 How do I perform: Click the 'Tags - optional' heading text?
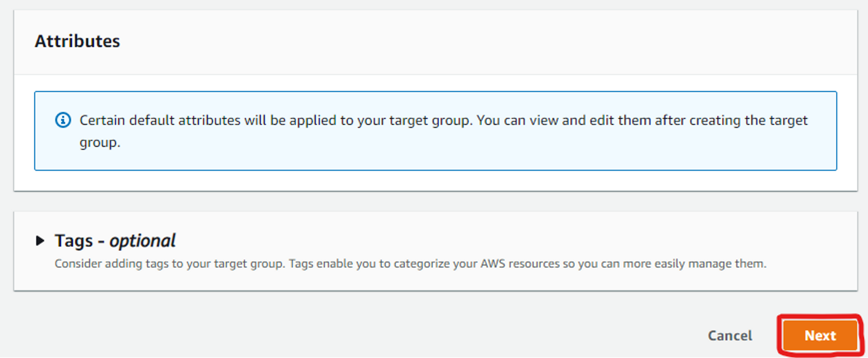(115, 241)
